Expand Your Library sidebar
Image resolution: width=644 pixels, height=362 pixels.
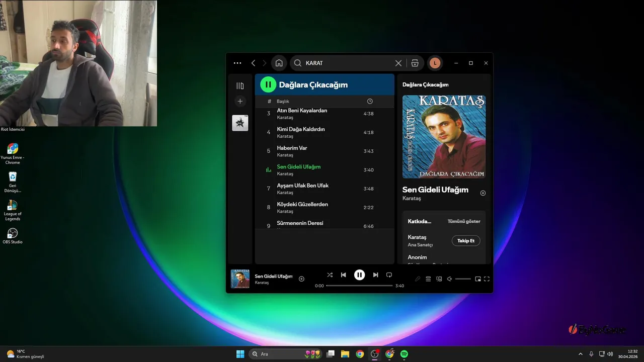[x=240, y=86]
